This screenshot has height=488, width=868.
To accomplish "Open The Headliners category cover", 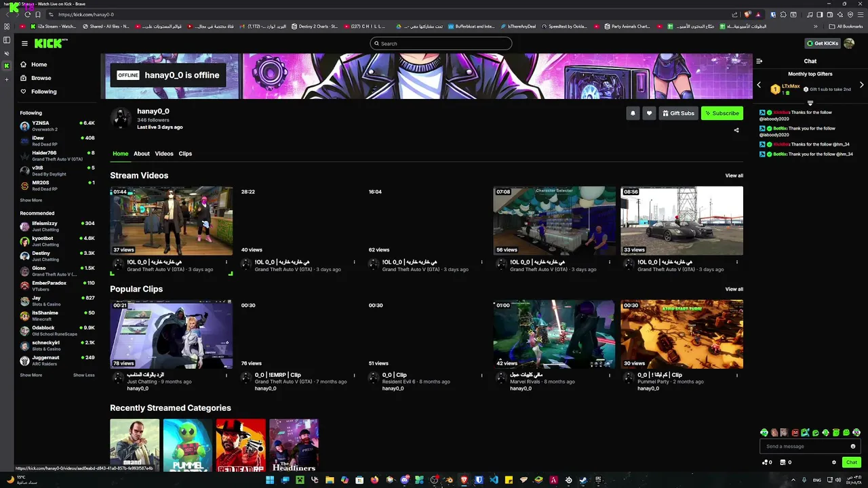I will point(294,445).
